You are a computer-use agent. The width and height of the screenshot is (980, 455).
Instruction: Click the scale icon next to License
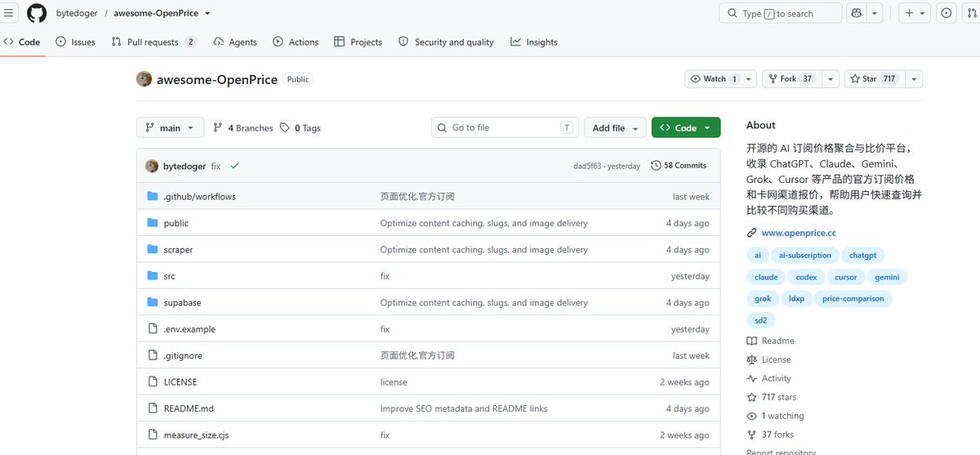point(751,359)
